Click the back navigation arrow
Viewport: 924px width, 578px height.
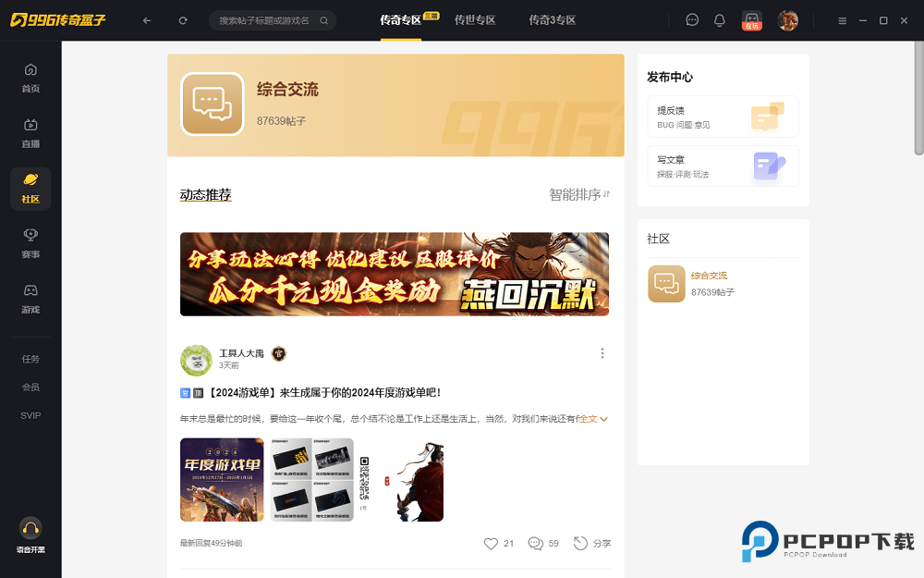point(147,20)
